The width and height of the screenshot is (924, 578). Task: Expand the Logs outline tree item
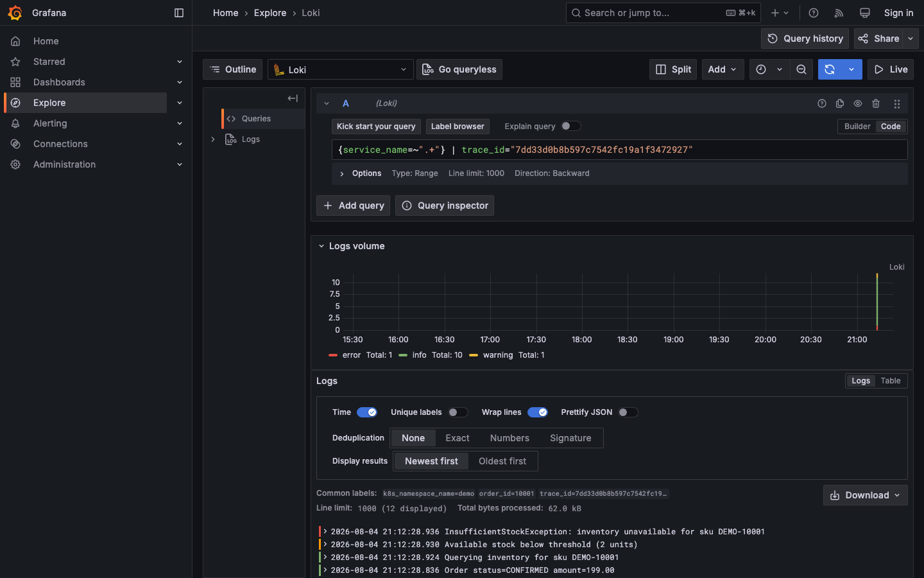pos(213,139)
